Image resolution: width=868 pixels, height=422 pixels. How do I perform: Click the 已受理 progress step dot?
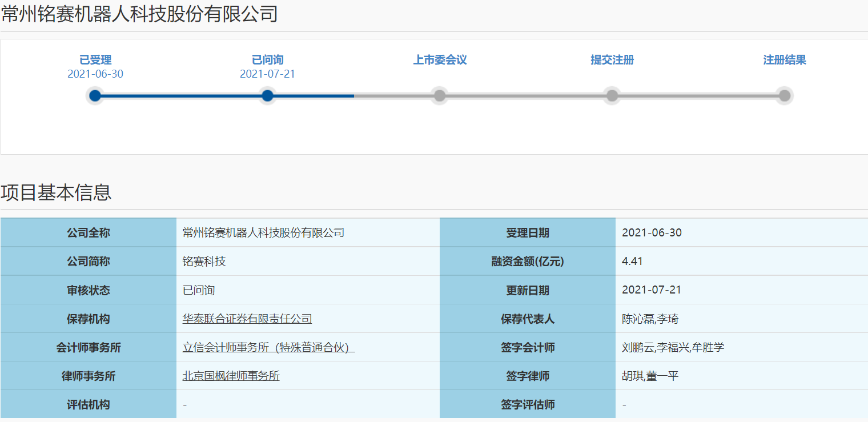95,95
